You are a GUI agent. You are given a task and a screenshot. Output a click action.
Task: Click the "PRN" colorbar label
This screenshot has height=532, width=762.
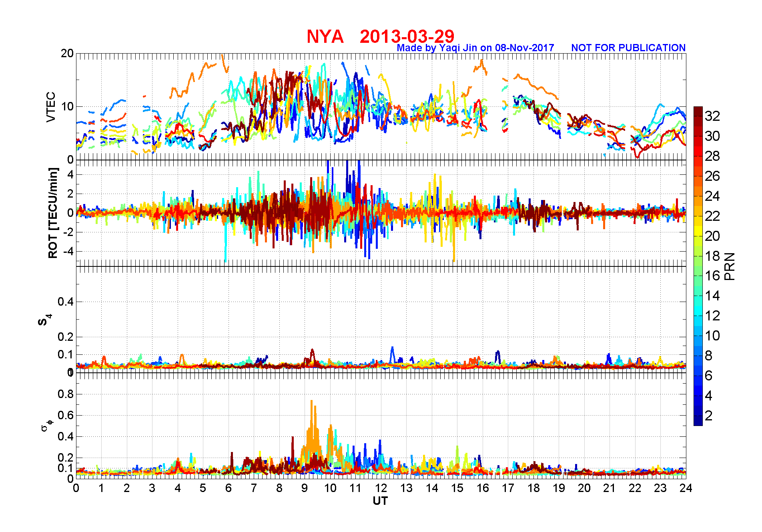[730, 266]
